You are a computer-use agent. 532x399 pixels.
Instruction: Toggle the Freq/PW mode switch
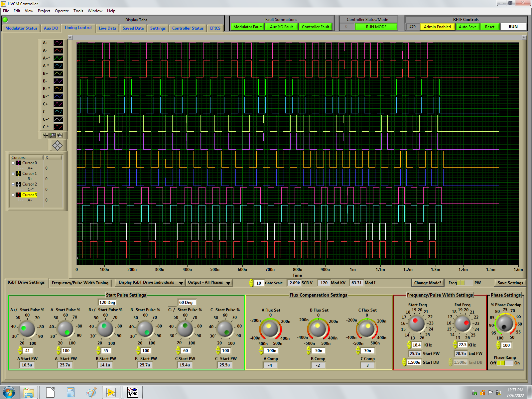click(x=465, y=283)
